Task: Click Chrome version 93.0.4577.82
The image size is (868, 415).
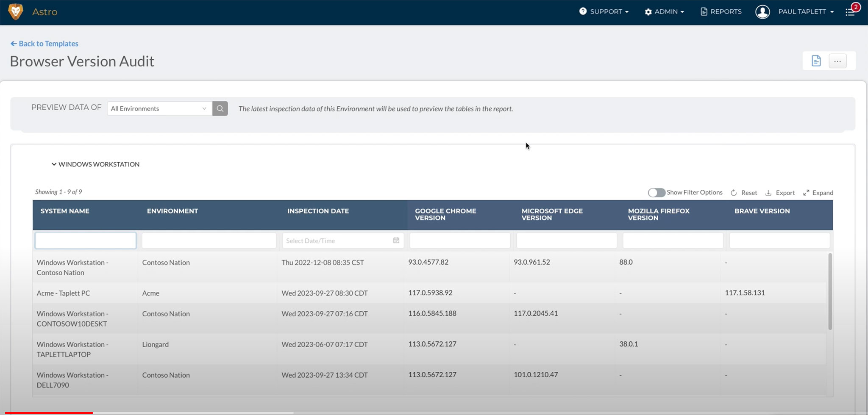Action: pos(428,262)
